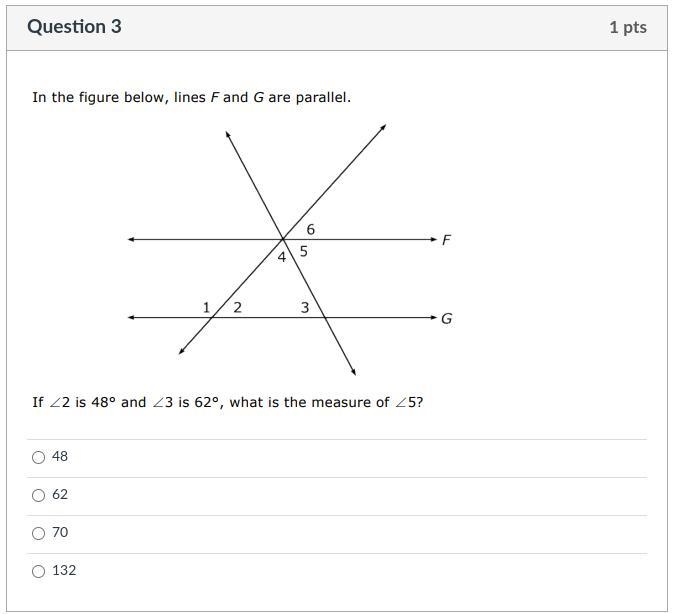Click the answer label text 132
This screenshot has height=614, width=673.
tap(64, 571)
